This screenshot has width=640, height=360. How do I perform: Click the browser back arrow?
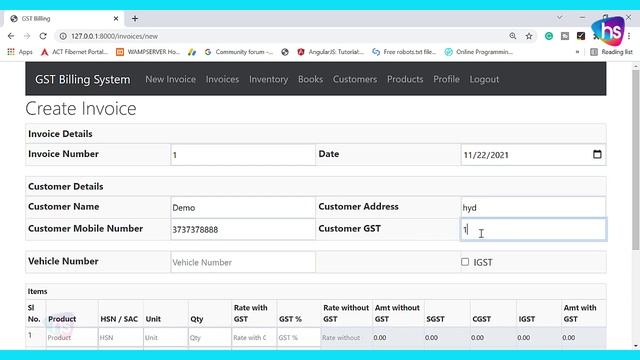point(11,36)
